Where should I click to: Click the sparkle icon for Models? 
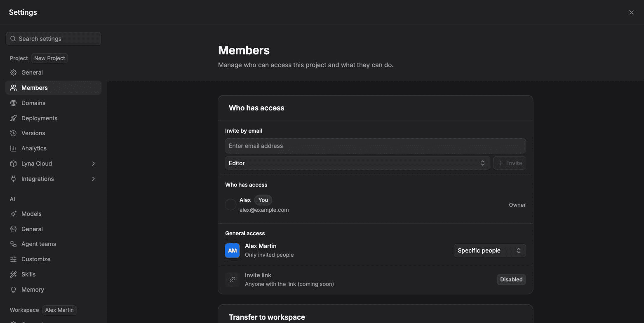13,214
